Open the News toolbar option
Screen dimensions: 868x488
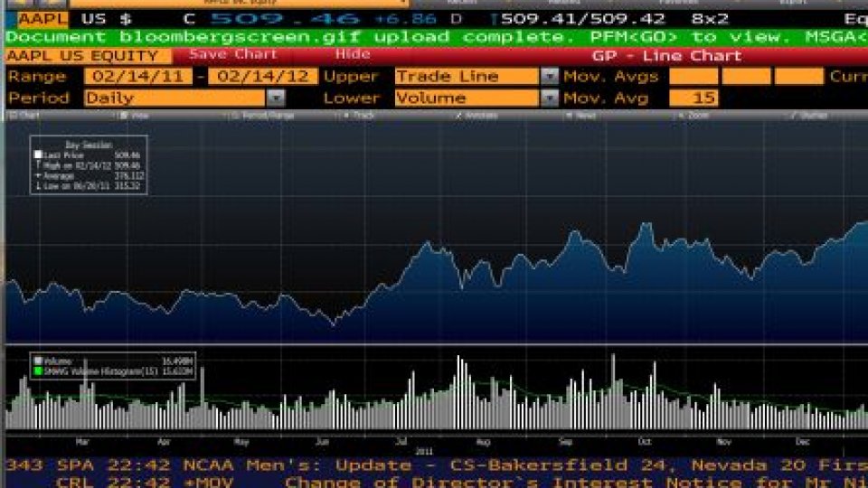[584, 116]
